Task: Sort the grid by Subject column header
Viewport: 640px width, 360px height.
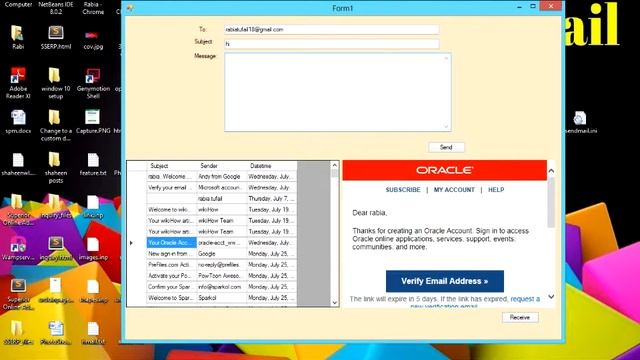Action: pos(171,166)
